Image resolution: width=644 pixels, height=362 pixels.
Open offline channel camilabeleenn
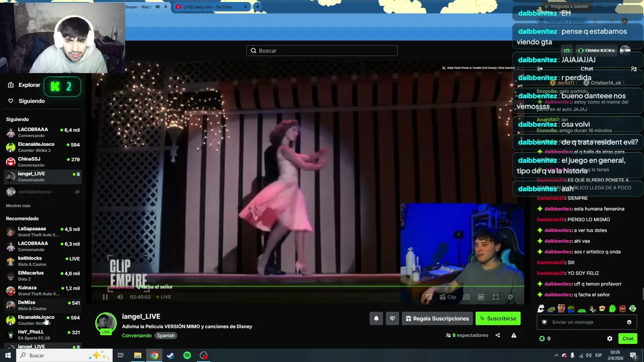pos(43,192)
